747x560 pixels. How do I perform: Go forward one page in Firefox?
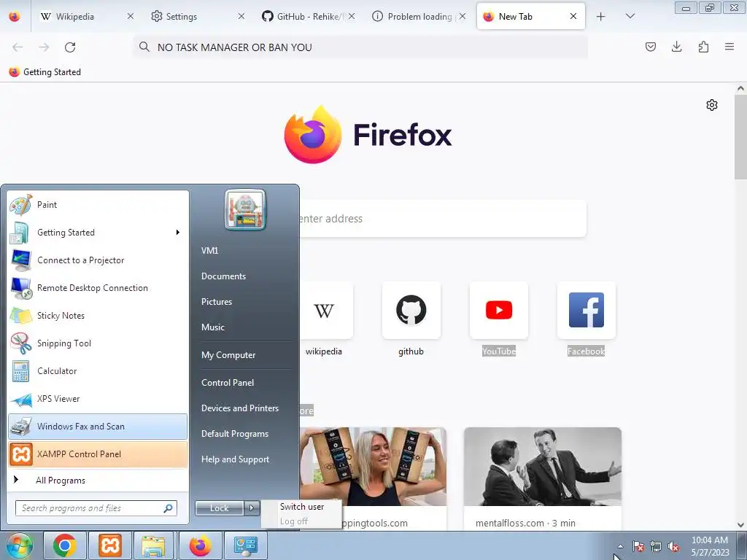(x=44, y=47)
